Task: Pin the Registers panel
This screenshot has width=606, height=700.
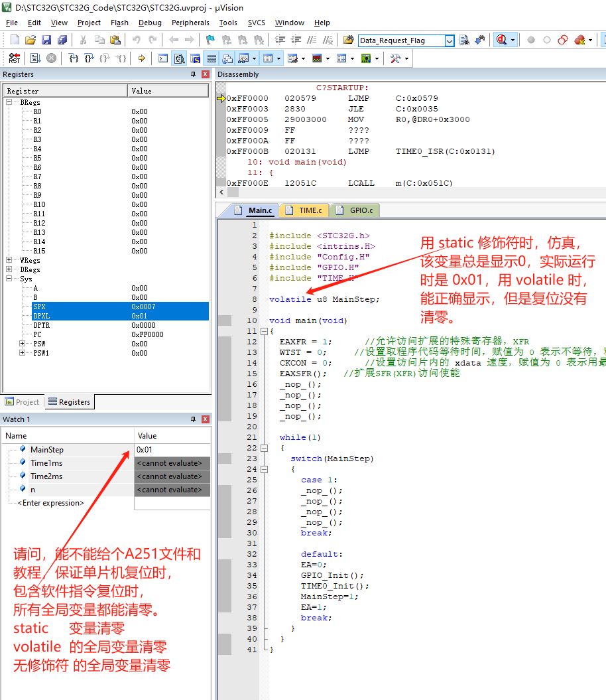Action: click(x=193, y=74)
